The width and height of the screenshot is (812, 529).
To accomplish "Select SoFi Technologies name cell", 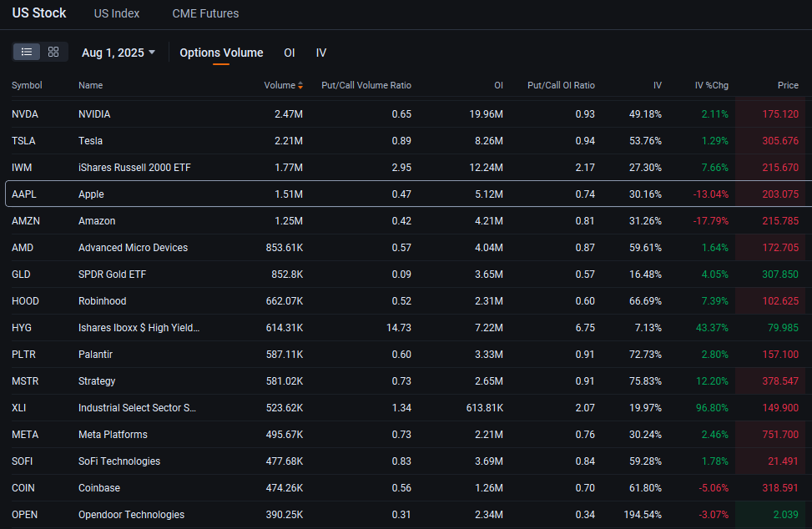I will [x=119, y=461].
